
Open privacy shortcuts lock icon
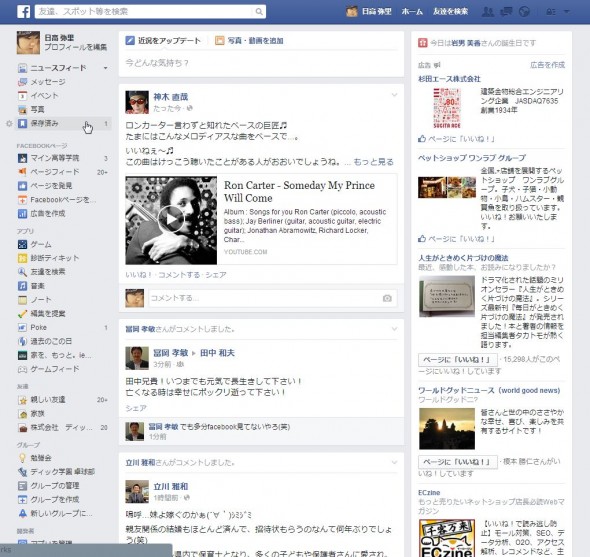click(x=551, y=12)
